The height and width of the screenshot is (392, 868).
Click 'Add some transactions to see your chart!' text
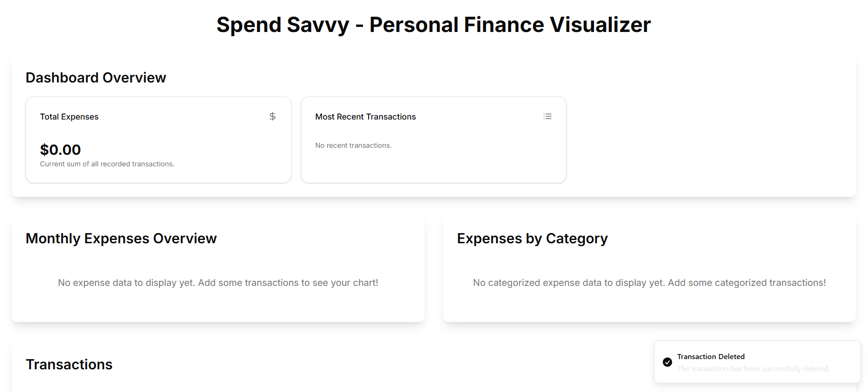point(288,283)
